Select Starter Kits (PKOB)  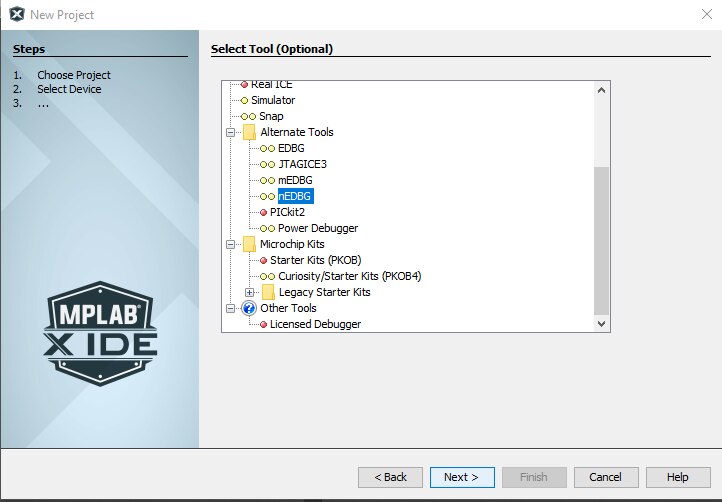[315, 260]
